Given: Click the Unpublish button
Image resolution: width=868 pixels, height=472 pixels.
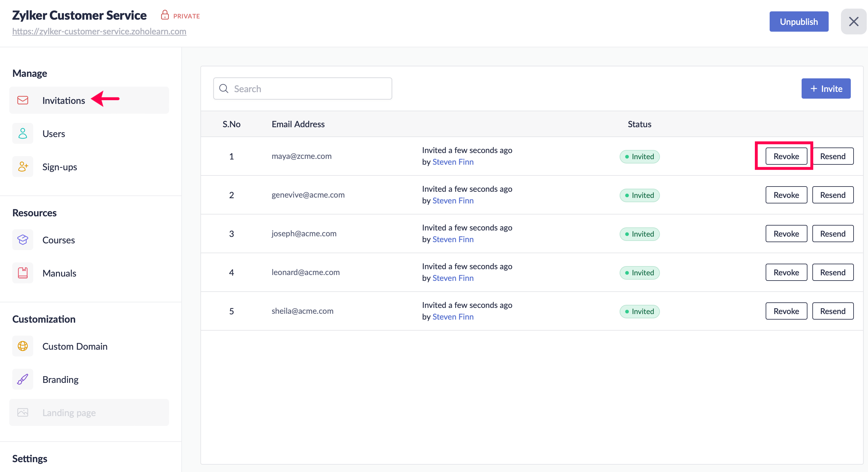Looking at the screenshot, I should point(798,22).
